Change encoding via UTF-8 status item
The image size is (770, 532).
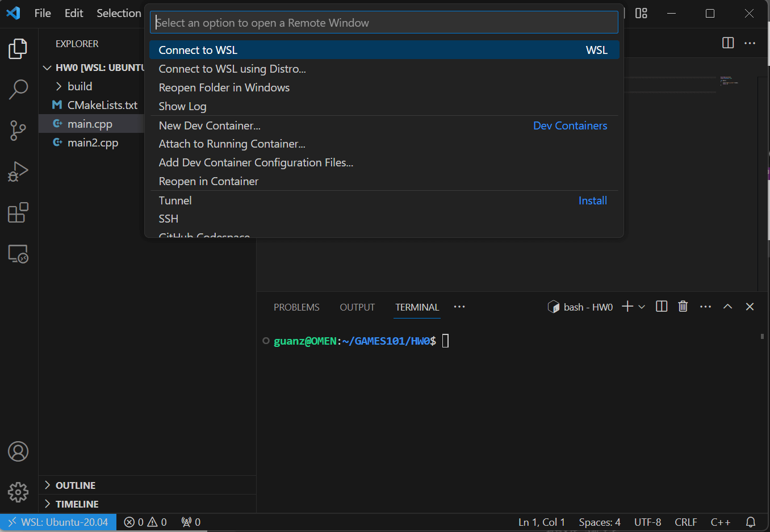click(x=647, y=522)
